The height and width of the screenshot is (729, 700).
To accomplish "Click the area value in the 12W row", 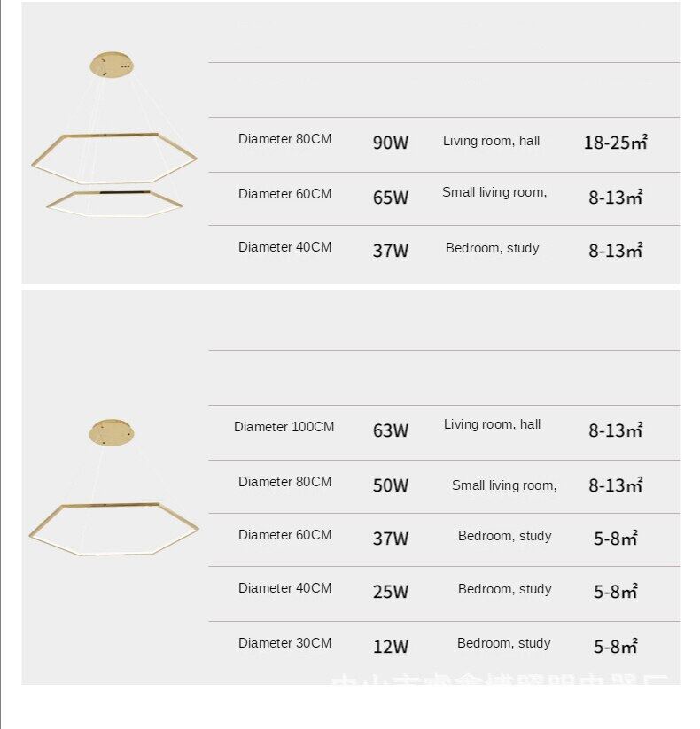I will click(x=615, y=647).
